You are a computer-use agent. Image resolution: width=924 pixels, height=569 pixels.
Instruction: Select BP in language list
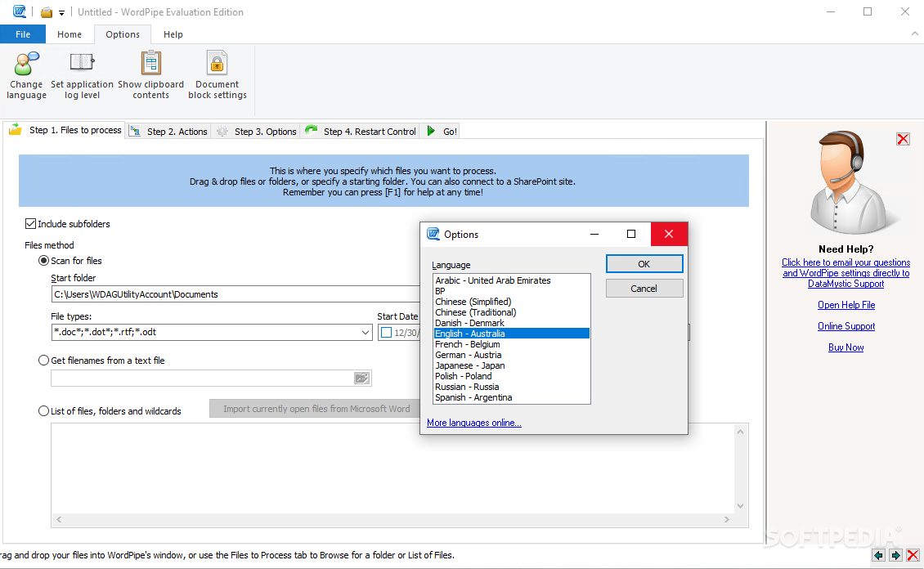[x=511, y=291]
